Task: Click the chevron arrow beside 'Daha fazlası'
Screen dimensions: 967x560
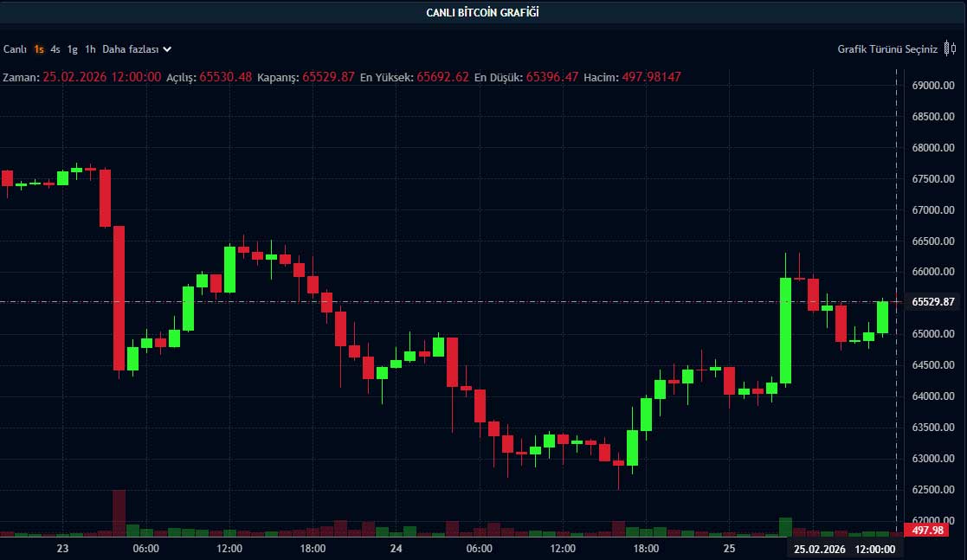Action: tap(167, 49)
